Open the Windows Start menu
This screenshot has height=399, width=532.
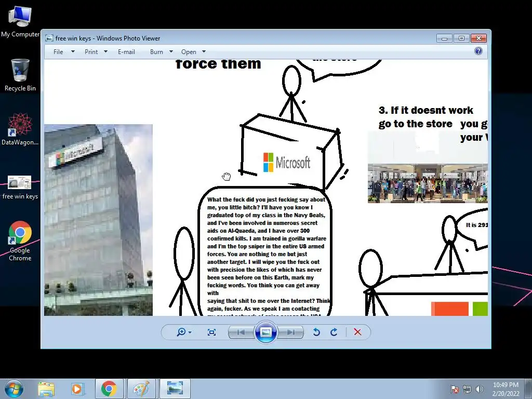(14, 389)
